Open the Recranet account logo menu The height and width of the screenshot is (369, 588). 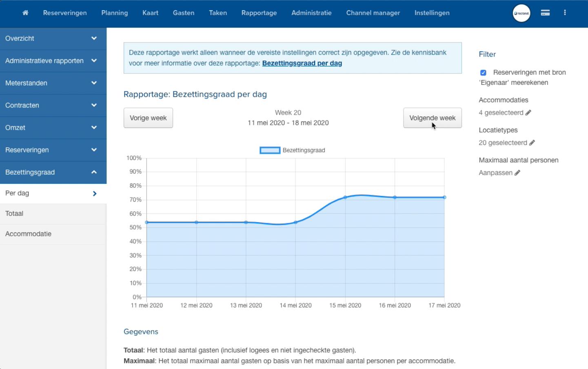521,13
